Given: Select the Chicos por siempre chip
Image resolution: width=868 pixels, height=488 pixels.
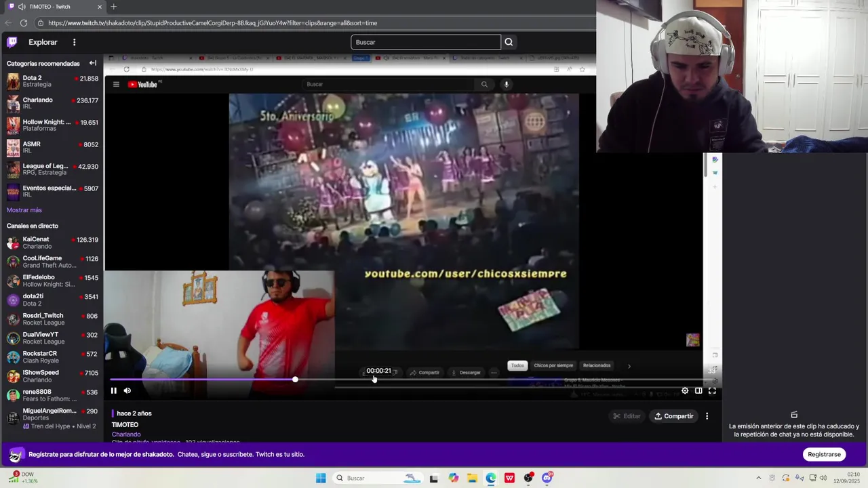Looking at the screenshot, I should click(553, 365).
